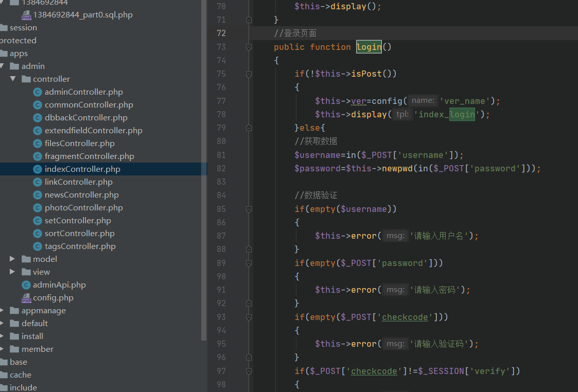Screen dimensions: 578x392
Task: Fold the login function at line 73
Action: pos(249,47)
